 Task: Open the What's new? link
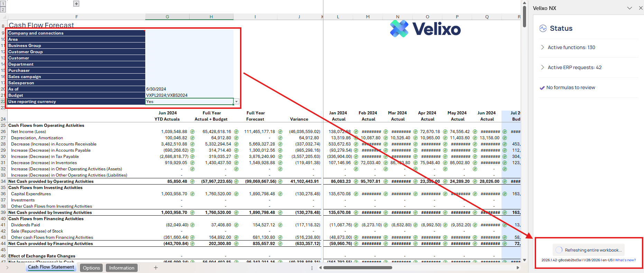click(625, 260)
